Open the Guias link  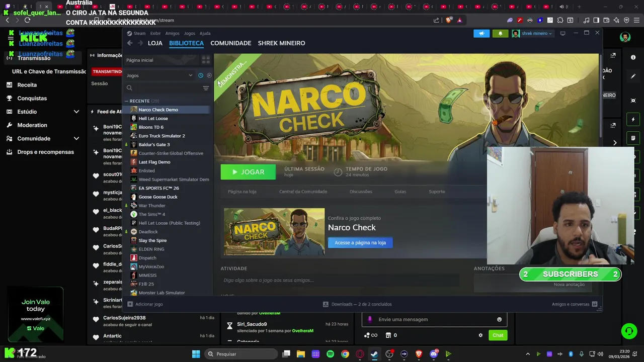coord(400,192)
